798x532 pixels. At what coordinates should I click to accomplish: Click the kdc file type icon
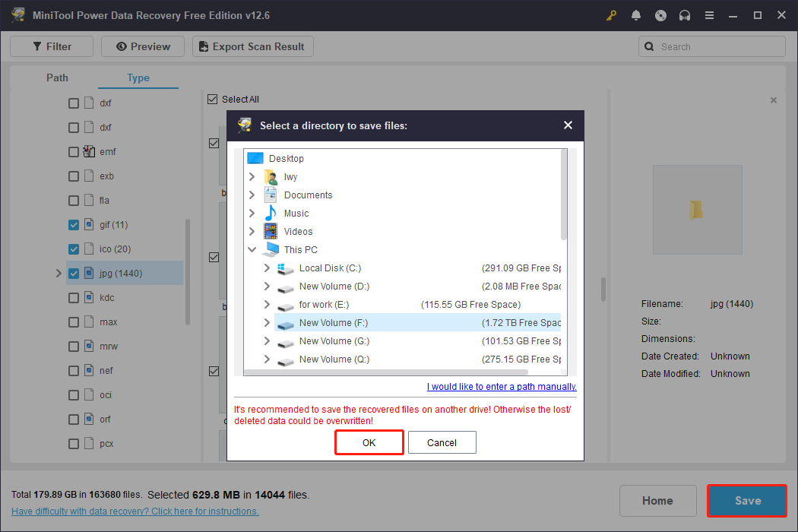pyautogui.click(x=89, y=297)
